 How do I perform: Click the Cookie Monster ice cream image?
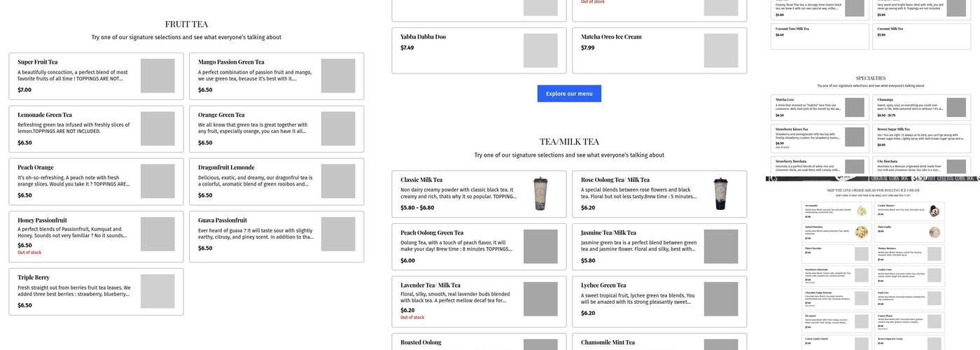pyautogui.click(x=934, y=211)
